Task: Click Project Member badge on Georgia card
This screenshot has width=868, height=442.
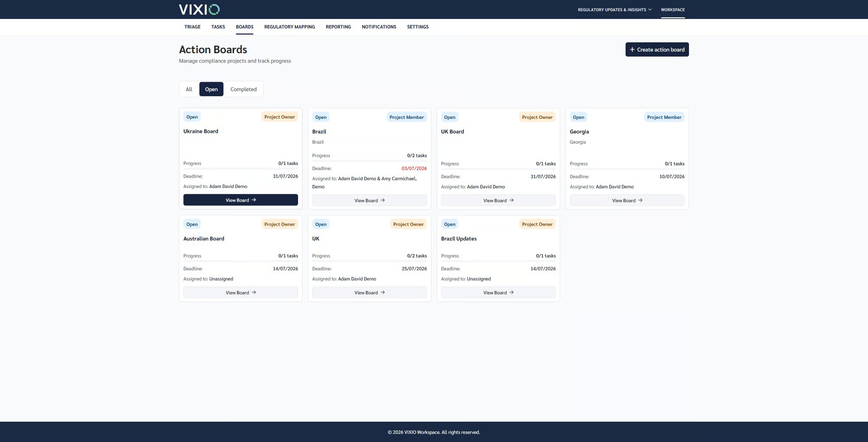Action: click(x=664, y=117)
